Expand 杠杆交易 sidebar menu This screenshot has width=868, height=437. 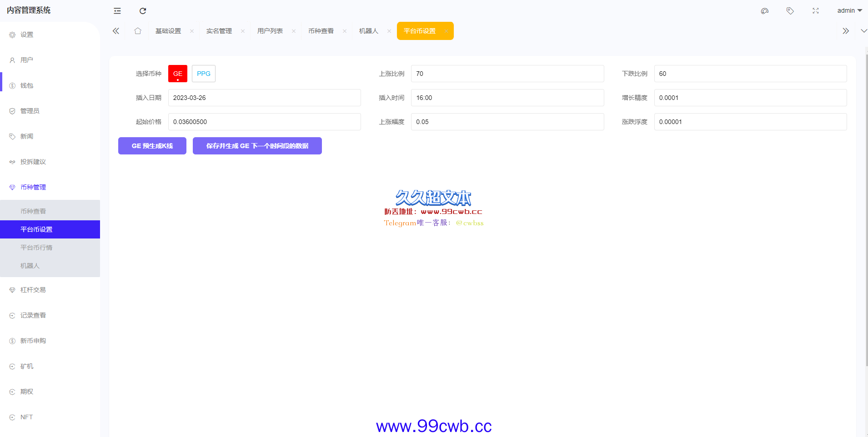tap(50, 290)
